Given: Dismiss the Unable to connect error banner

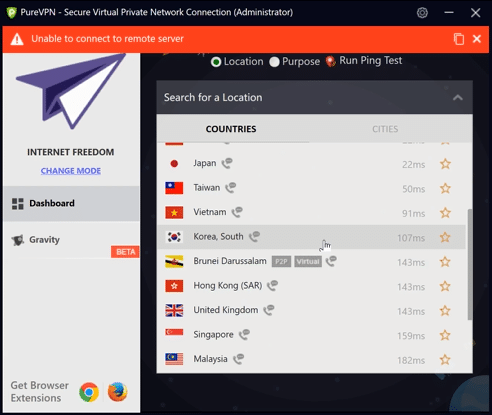Looking at the screenshot, I should click(477, 39).
